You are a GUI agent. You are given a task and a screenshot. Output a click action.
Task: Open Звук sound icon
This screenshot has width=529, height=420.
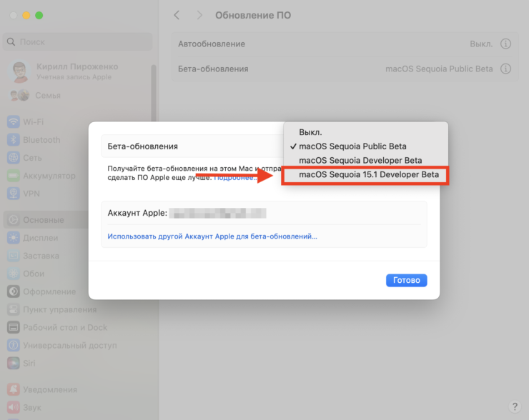click(14, 407)
